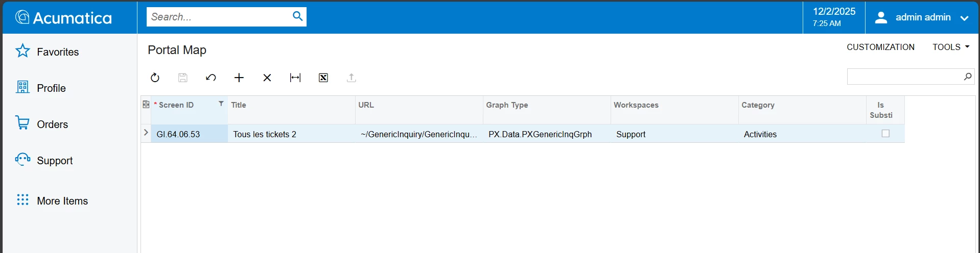Delete row using the X icon
The height and width of the screenshot is (253, 980).
[267, 78]
